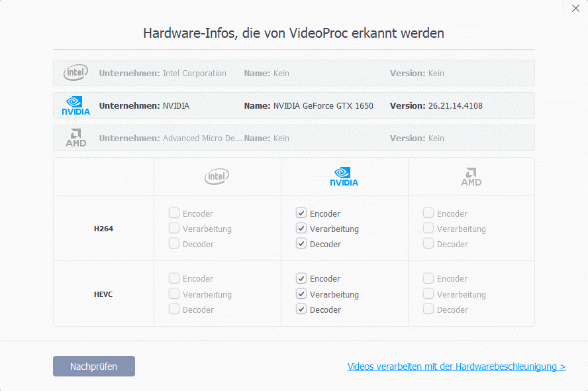Uncheck NVIDIA H264 Verarbeitung checkbox

[301, 228]
